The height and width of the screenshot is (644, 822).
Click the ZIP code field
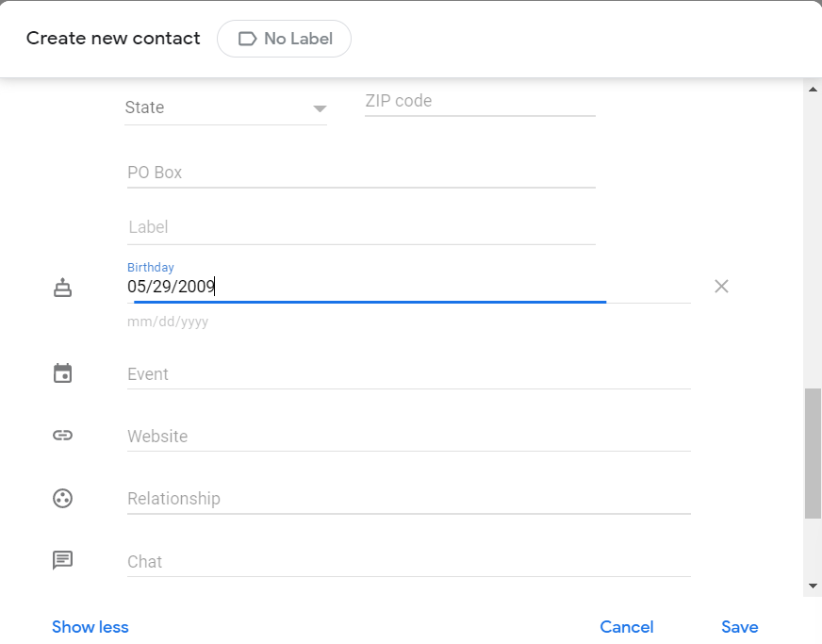point(480,102)
